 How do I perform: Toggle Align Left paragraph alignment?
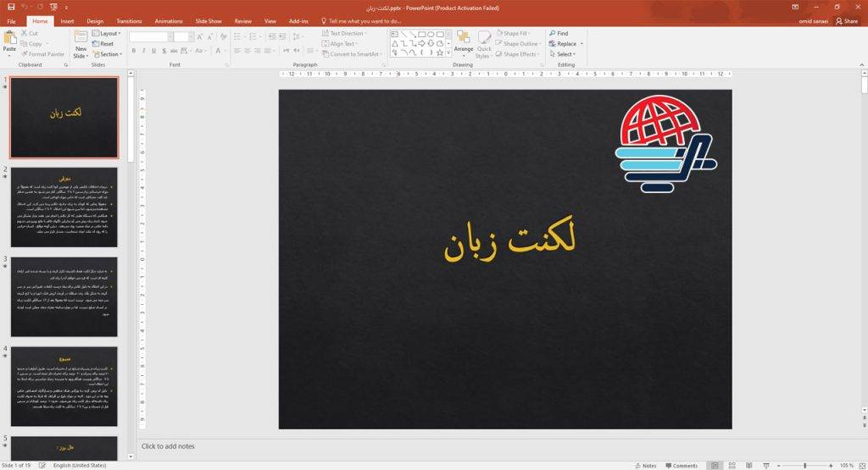click(237, 51)
